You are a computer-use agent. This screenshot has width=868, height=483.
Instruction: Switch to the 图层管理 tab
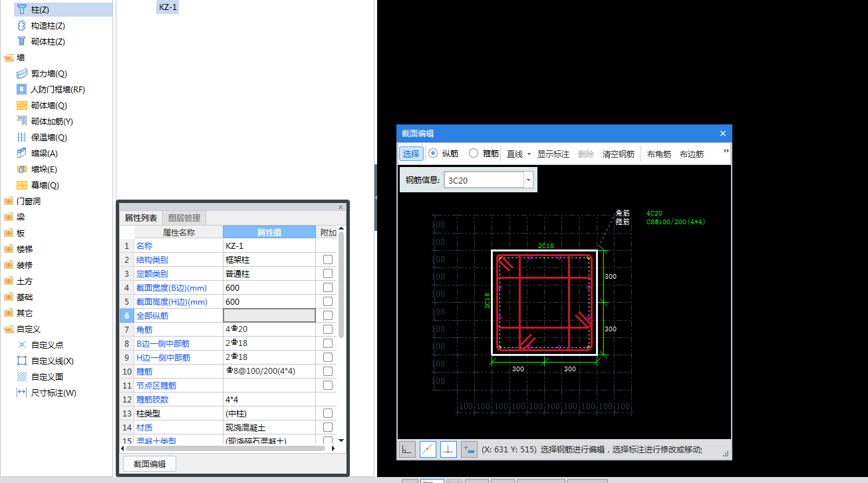pos(184,218)
